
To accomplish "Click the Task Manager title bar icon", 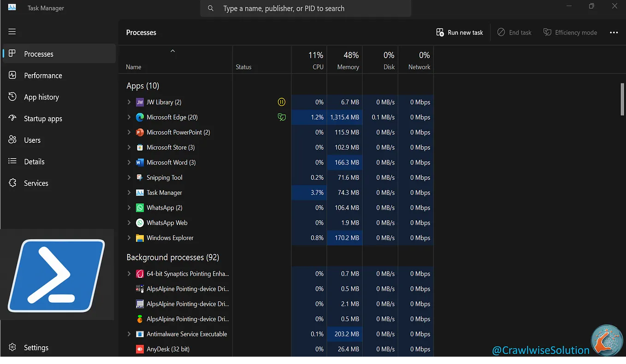I will [12, 7].
